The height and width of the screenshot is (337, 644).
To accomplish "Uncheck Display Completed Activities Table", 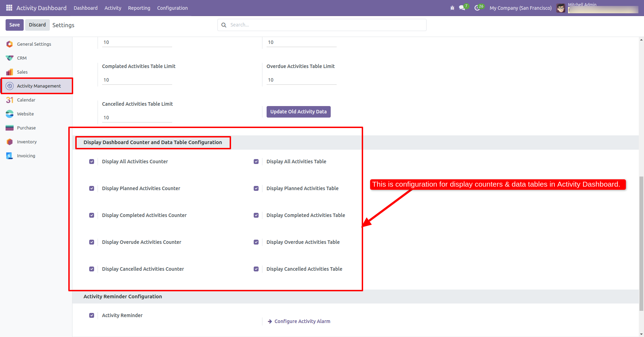I will pos(256,215).
